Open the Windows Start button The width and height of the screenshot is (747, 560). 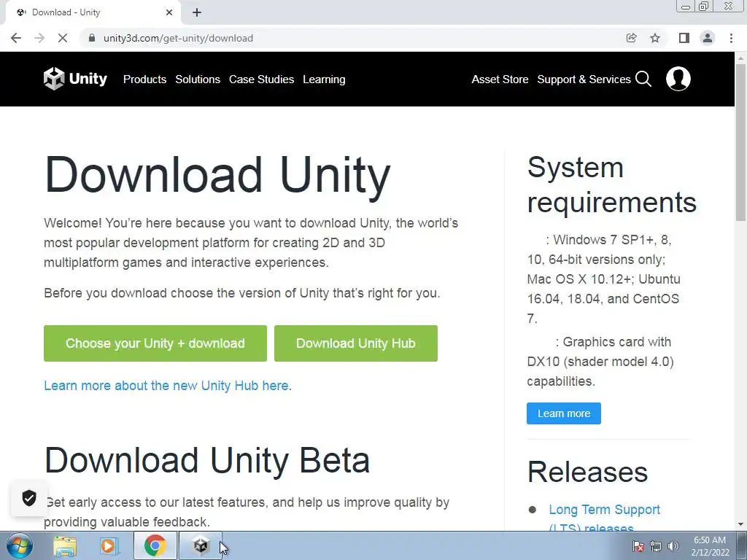(x=20, y=545)
